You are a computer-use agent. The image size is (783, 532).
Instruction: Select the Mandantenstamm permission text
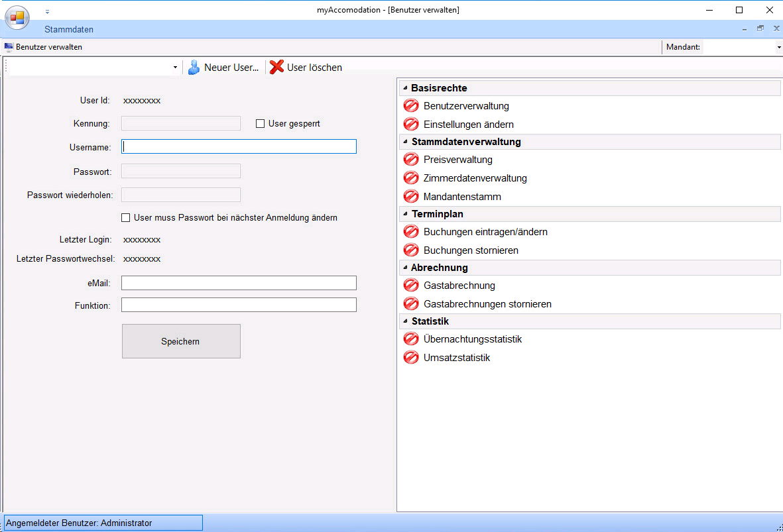[462, 197]
